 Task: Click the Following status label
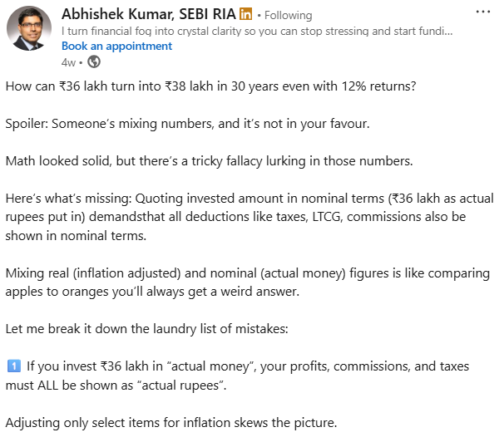288,15
